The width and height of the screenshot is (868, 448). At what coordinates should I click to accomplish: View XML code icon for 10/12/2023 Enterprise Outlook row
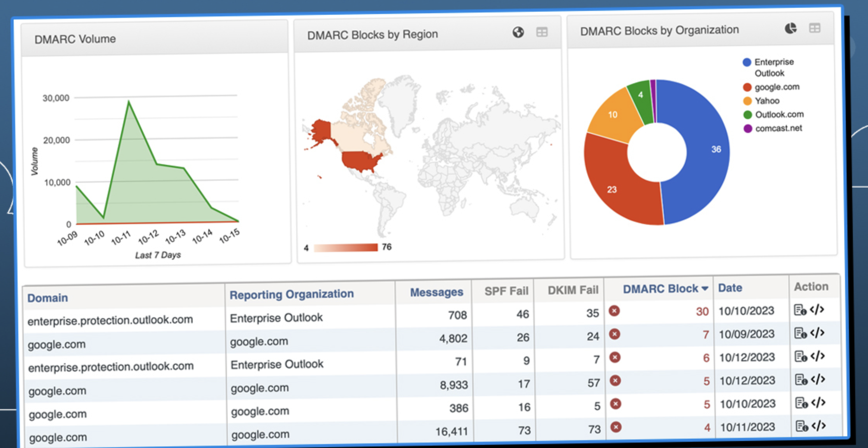tap(818, 356)
